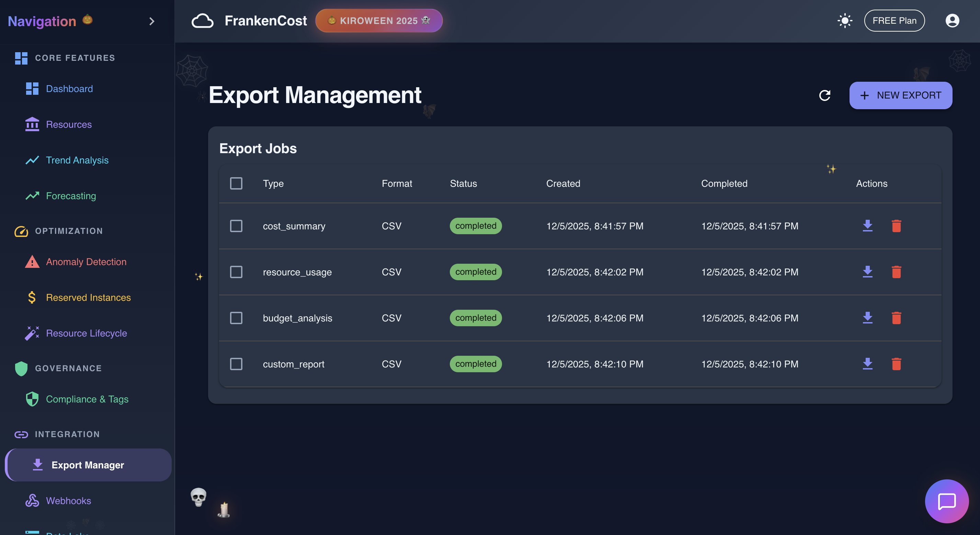This screenshot has height=535, width=980.
Task: Collapse the Navigation sidebar chevron
Action: 151,21
